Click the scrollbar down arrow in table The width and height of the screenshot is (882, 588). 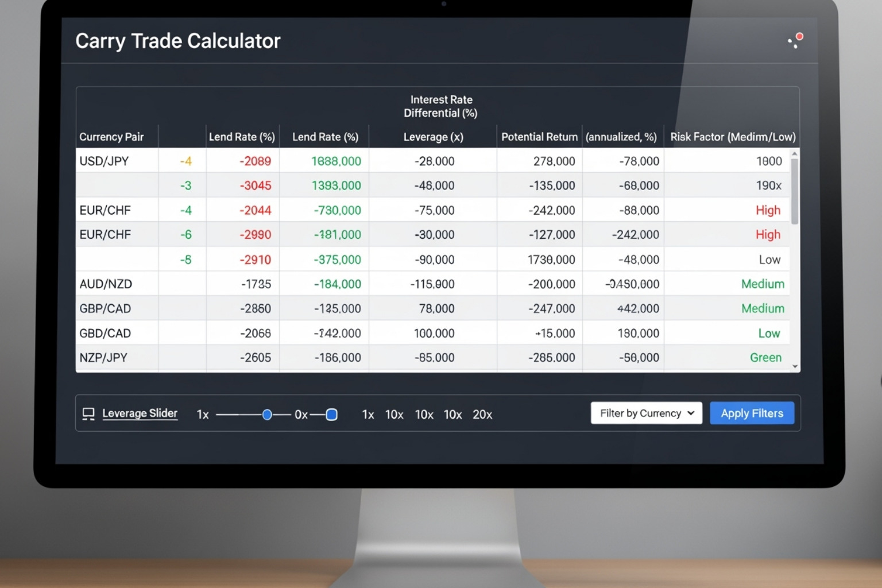795,366
